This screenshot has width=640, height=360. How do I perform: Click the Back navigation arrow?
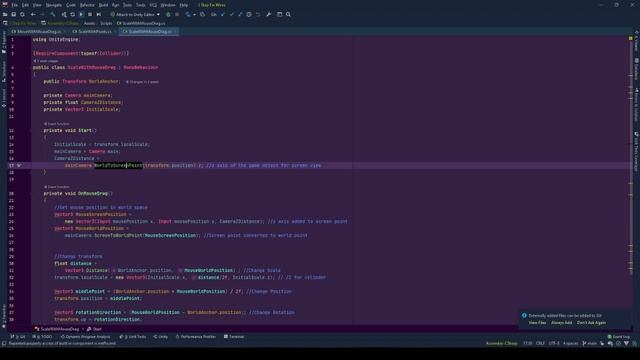coord(33,14)
